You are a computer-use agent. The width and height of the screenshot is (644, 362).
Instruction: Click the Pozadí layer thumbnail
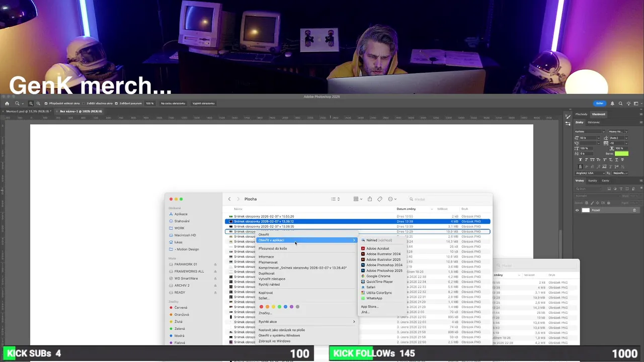pos(586,210)
